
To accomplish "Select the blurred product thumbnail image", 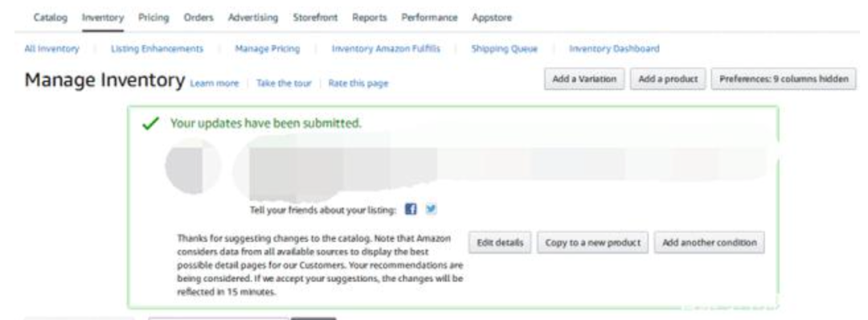I will click(x=193, y=166).
